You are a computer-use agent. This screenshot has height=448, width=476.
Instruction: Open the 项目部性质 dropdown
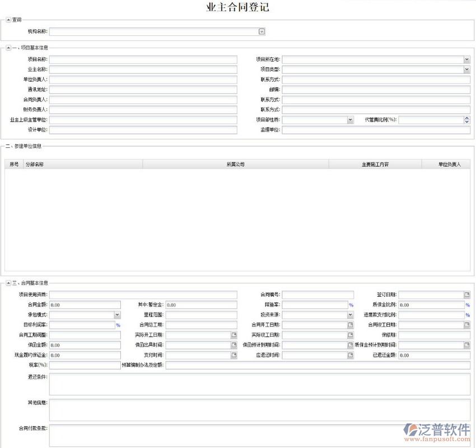coord(351,120)
